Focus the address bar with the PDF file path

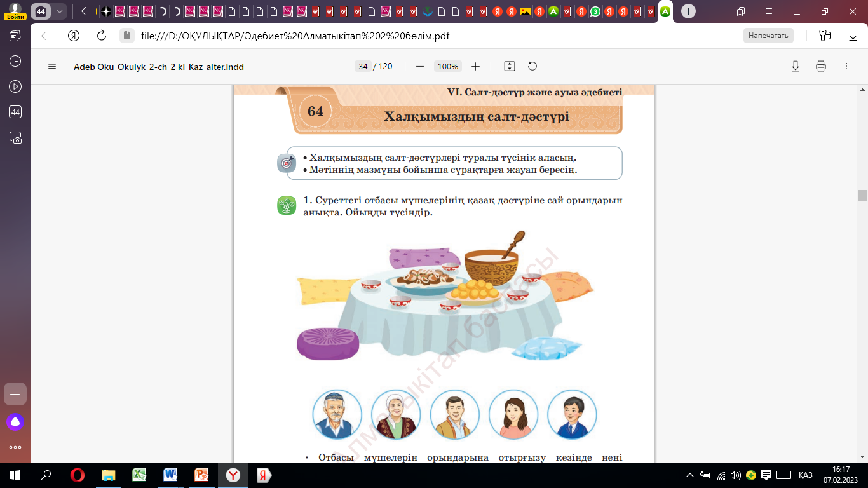pos(295,36)
